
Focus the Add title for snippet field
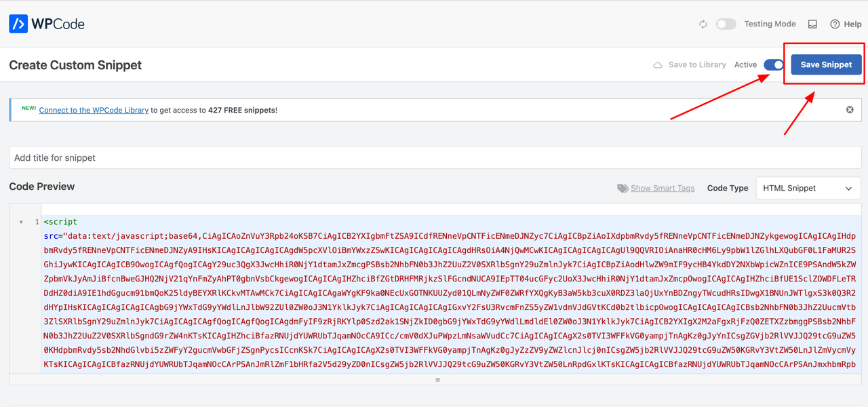[x=435, y=157]
